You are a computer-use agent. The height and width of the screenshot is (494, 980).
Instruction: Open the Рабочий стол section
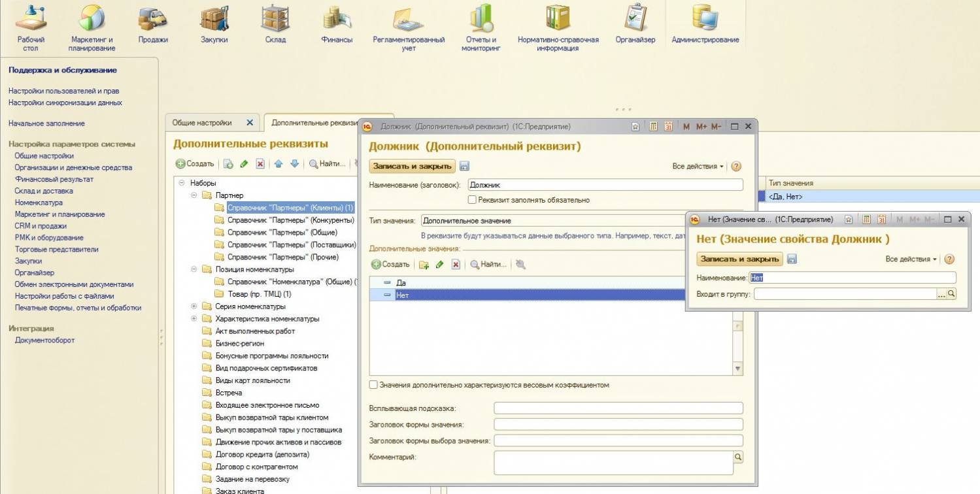point(31,26)
